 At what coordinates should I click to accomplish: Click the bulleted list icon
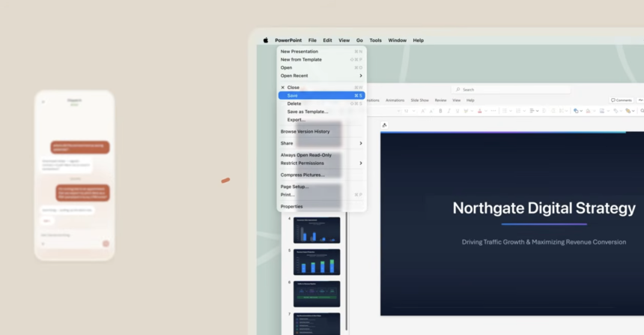pos(505,111)
